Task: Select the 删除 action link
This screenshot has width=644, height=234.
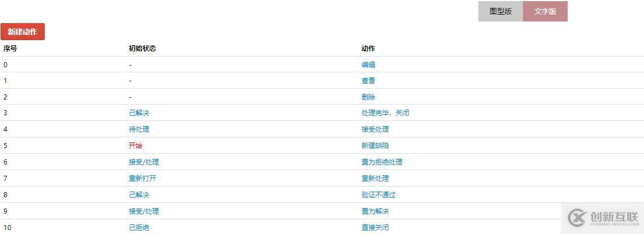Action: [x=368, y=97]
